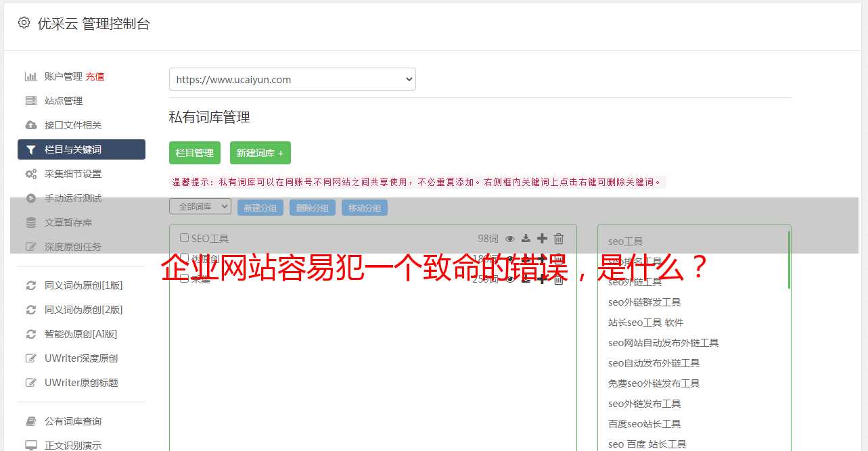
Task: Select keyword 百度seo站长工具
Action: [x=645, y=424]
